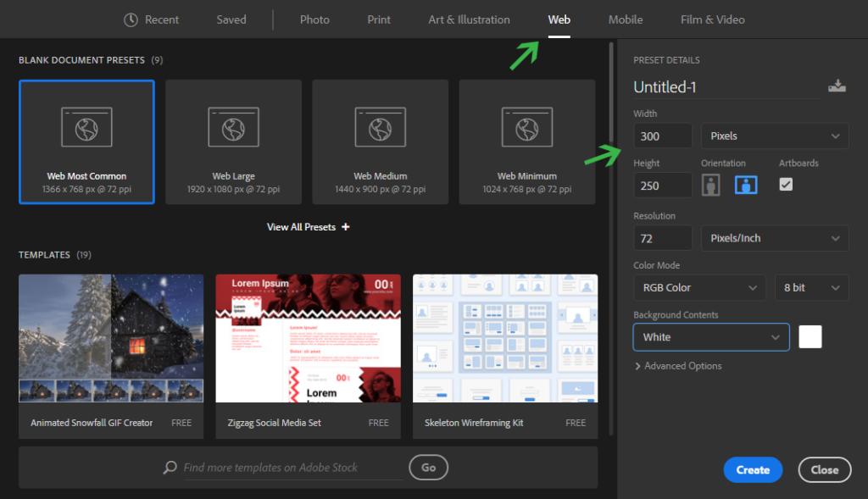Viewport: 868px width, 499px height.
Task: Switch to the Art & Illustration tab
Action: [x=469, y=20]
